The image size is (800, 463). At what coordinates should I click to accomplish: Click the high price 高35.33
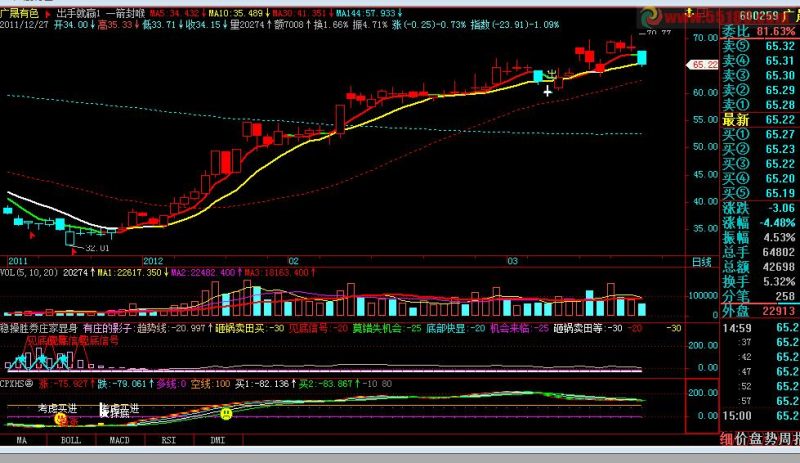pos(118,25)
